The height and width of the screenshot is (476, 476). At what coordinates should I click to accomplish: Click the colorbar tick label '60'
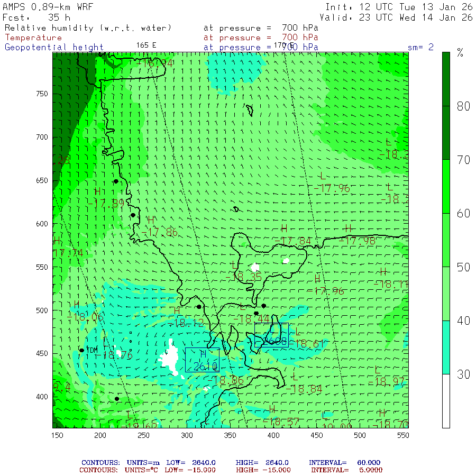point(463,214)
